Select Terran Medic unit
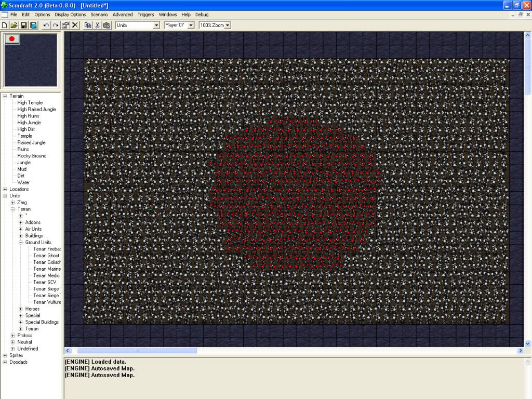 click(46, 275)
